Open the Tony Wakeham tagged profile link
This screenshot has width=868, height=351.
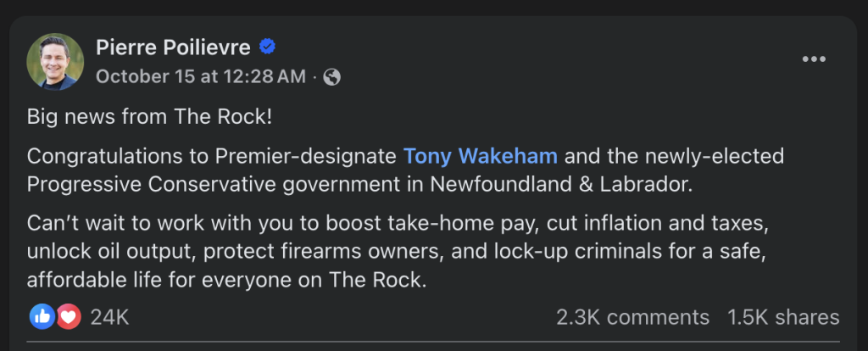click(x=481, y=156)
